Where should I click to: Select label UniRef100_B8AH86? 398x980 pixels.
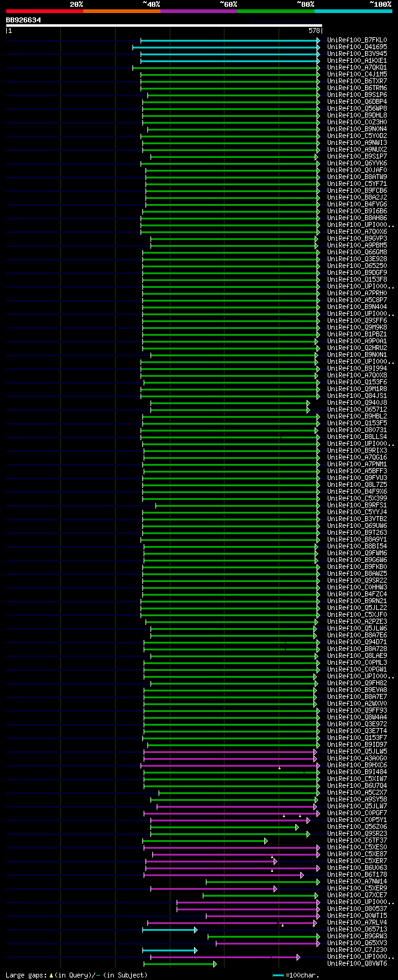[x=357, y=218]
